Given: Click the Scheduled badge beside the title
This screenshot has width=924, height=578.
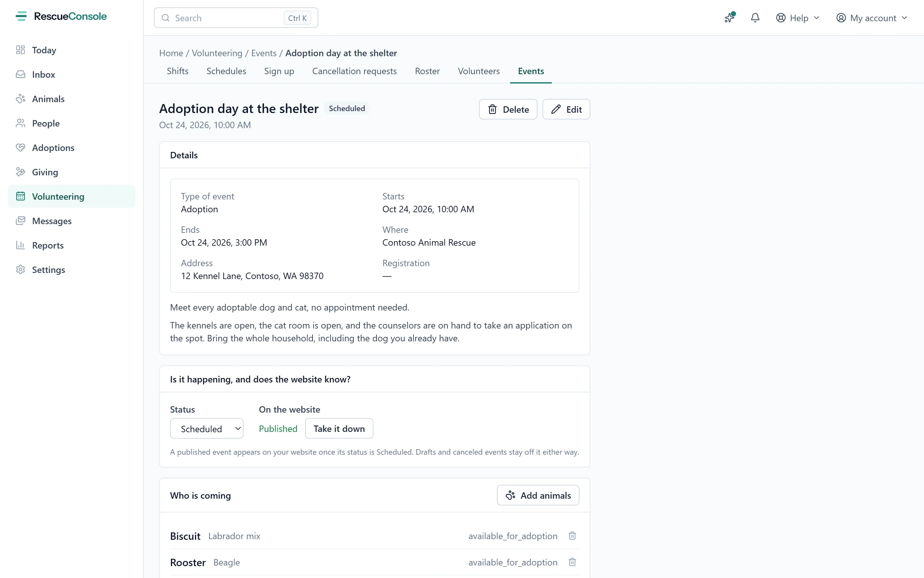Looking at the screenshot, I should point(347,109).
